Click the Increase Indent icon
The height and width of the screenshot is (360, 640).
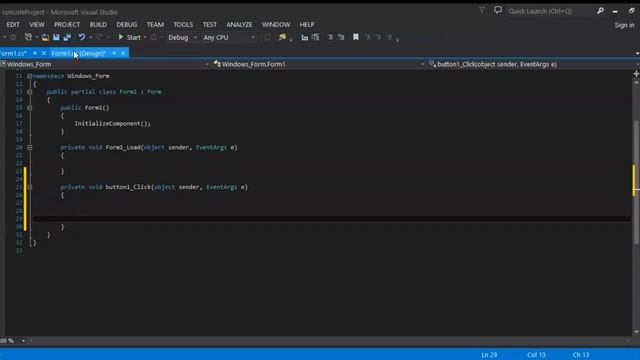[316, 38]
